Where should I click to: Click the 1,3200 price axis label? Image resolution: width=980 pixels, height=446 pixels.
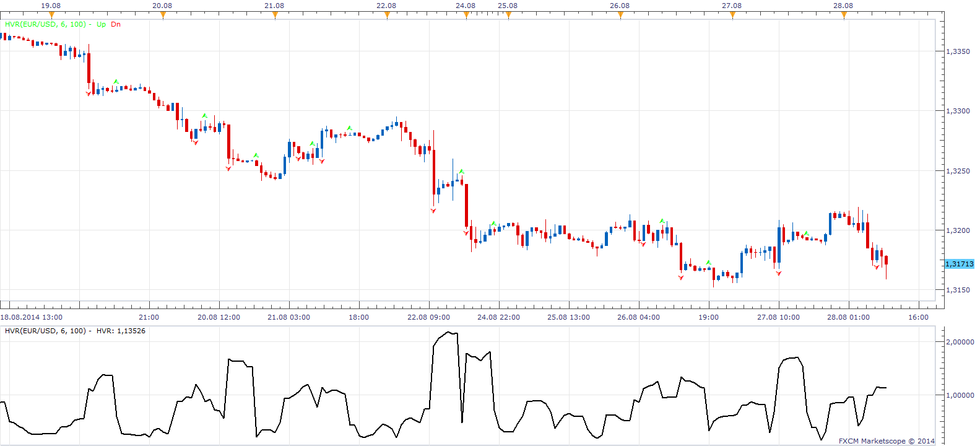pos(958,230)
